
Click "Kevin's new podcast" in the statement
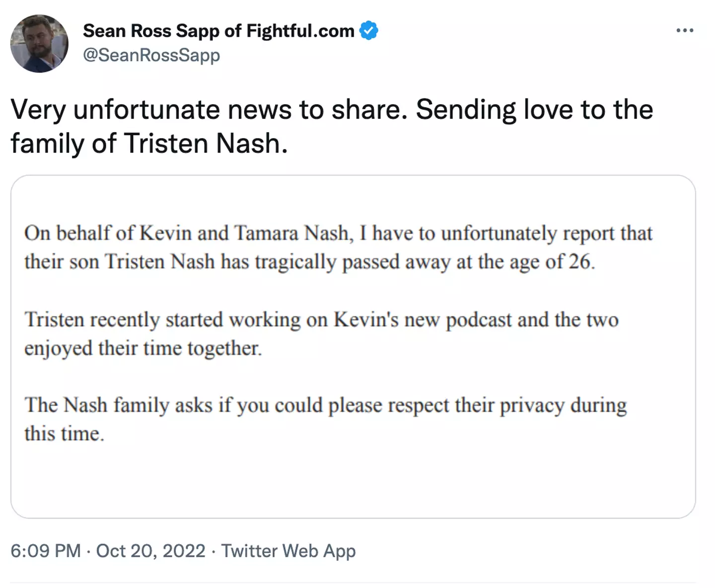422,319
